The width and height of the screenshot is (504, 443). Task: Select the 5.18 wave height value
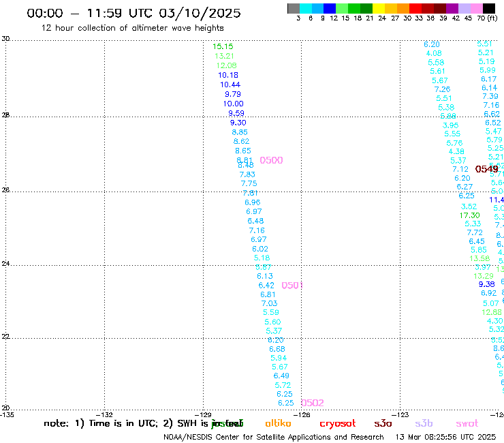(x=262, y=258)
